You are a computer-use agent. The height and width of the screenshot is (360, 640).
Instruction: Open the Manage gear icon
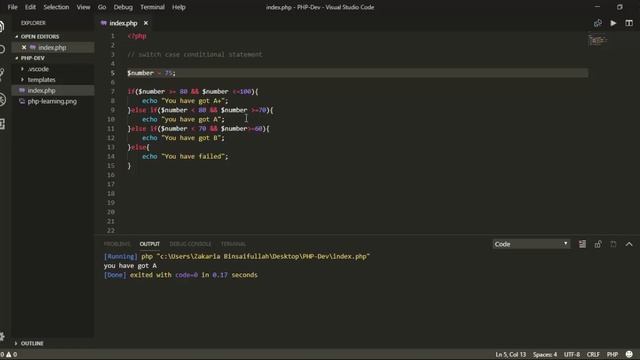[x=2, y=337]
